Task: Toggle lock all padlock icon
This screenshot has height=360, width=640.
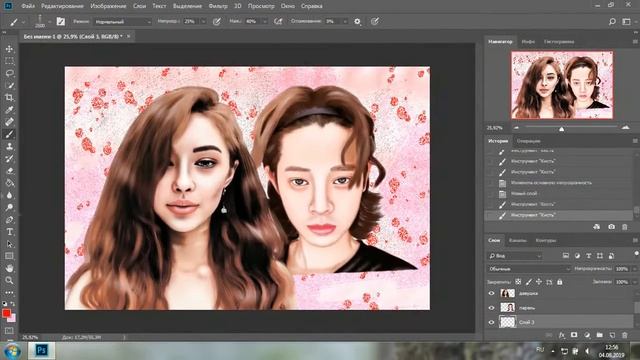Action: [x=560, y=282]
